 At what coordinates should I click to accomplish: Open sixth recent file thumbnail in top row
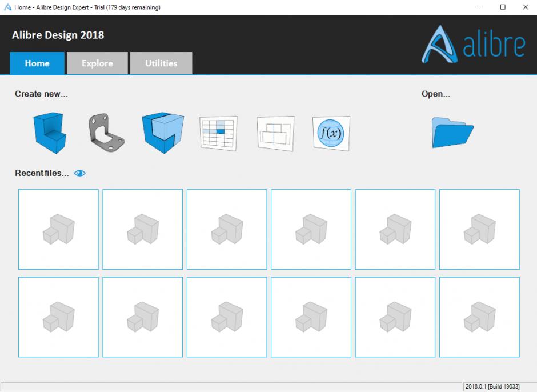pos(479,229)
